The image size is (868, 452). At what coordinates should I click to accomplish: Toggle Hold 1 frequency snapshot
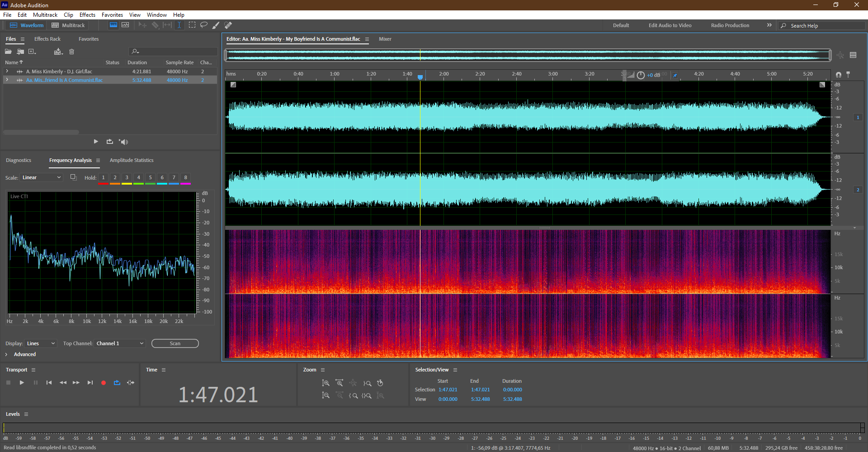[x=103, y=178]
